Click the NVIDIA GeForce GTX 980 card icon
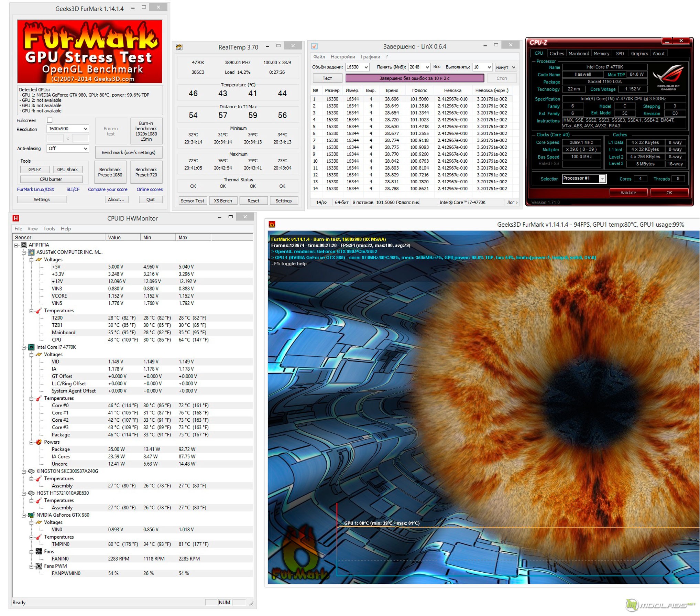700x616 pixels. click(x=31, y=515)
